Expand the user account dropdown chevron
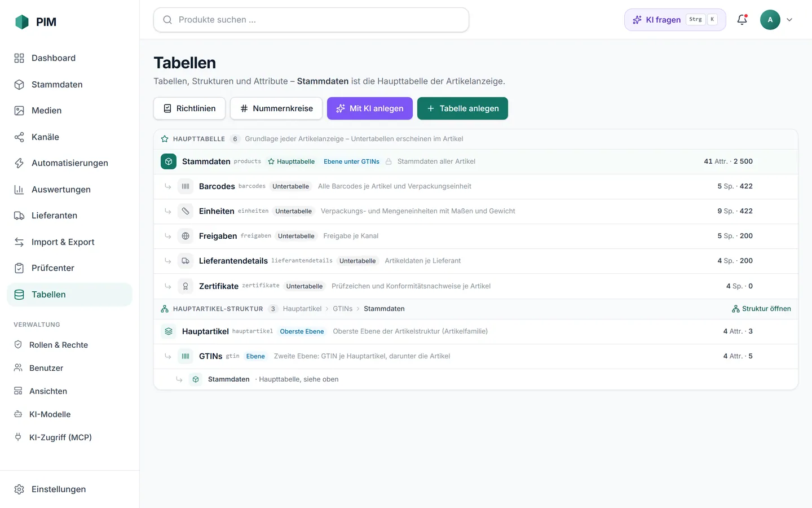Screen dimensions: 812x508 coord(789,20)
